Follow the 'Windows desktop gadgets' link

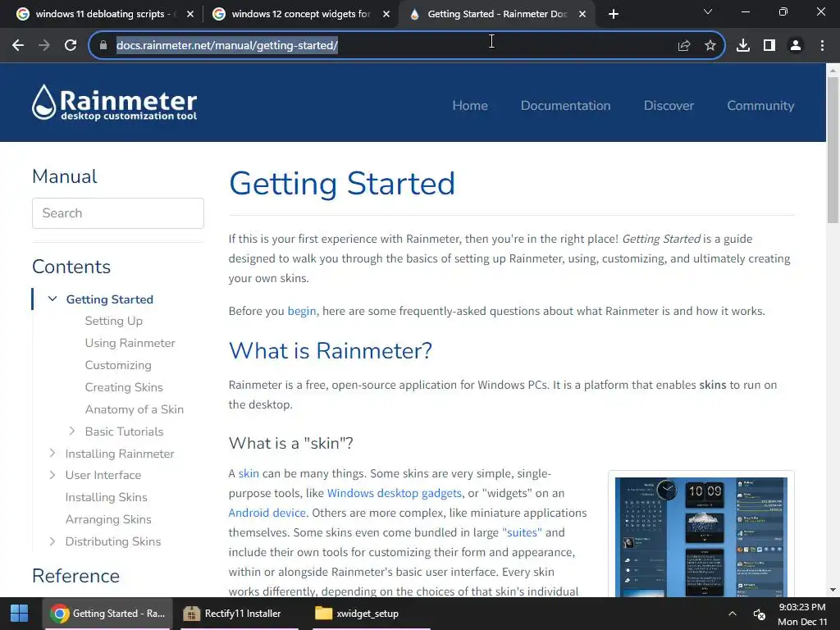(x=395, y=493)
